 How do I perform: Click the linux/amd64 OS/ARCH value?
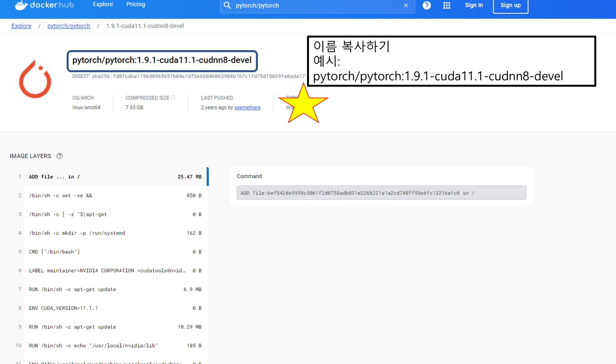pos(86,107)
